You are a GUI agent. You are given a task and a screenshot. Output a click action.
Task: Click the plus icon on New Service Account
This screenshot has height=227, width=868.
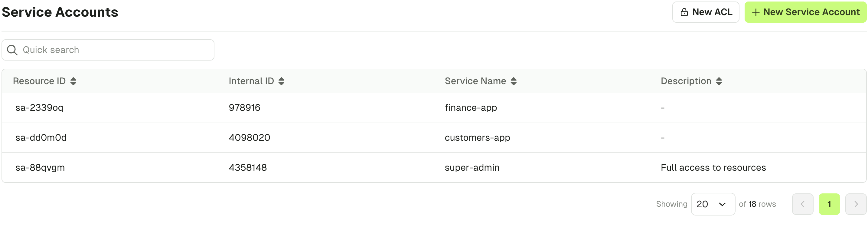point(756,12)
